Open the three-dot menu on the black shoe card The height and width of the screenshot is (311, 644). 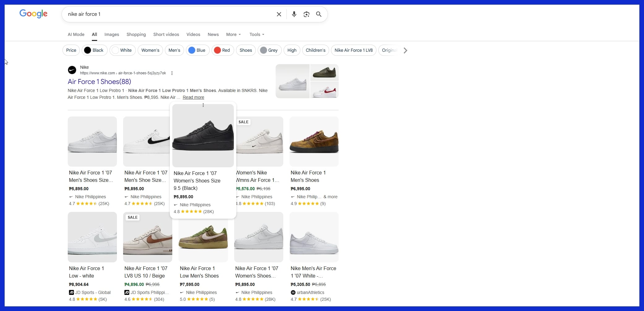203,105
